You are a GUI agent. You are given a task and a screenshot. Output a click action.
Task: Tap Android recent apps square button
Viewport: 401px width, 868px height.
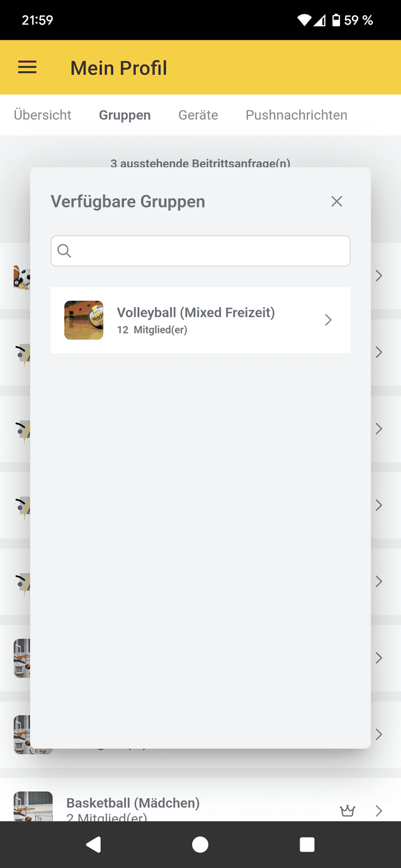[x=307, y=845]
